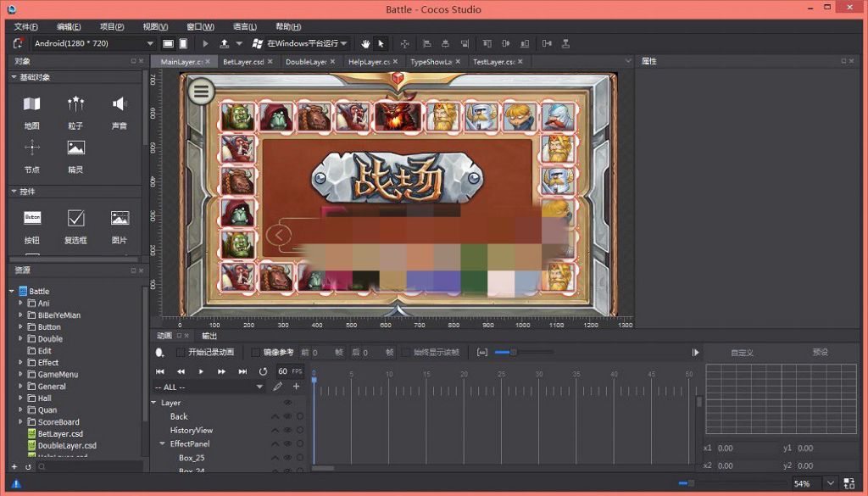Pick the 图片 image widget

point(120,218)
